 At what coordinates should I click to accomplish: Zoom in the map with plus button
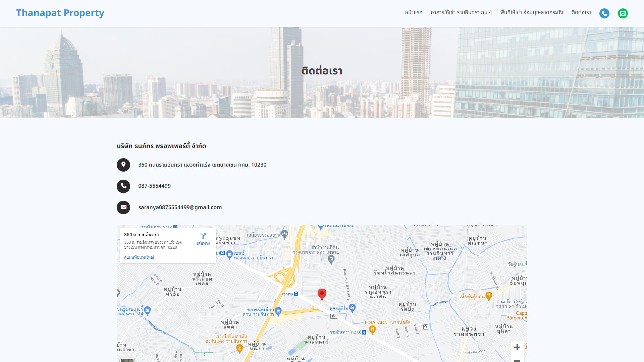pos(517,347)
